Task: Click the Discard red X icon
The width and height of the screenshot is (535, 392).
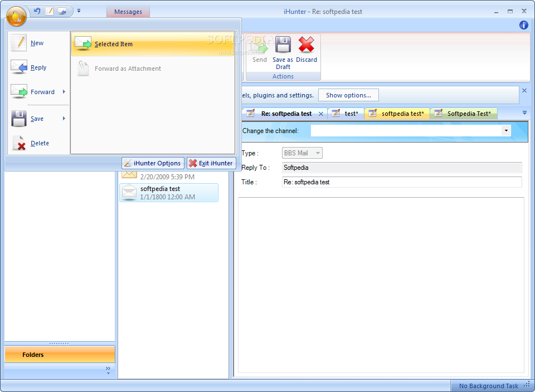Action: (x=307, y=45)
